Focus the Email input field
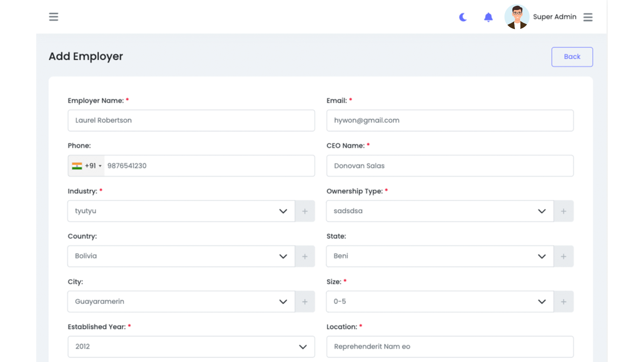The image size is (644, 362). pyautogui.click(x=450, y=120)
